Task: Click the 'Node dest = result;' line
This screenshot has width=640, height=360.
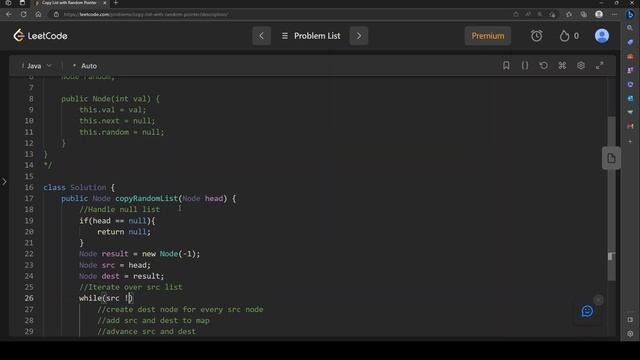Action: pyautogui.click(x=122, y=276)
